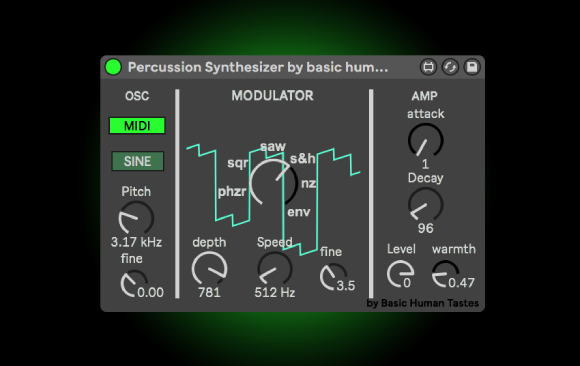580x366 pixels.
Task: Toggle the green device activator button
Action: [x=113, y=67]
